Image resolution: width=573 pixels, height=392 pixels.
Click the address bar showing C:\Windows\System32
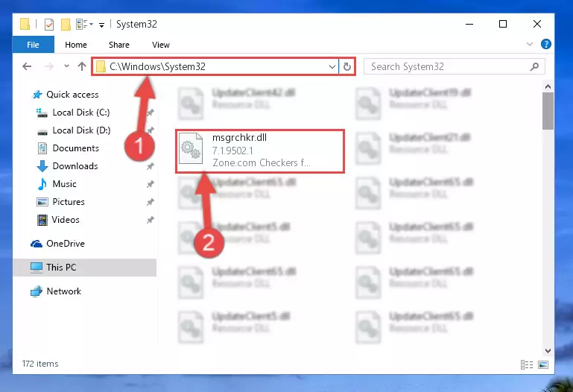pos(215,66)
